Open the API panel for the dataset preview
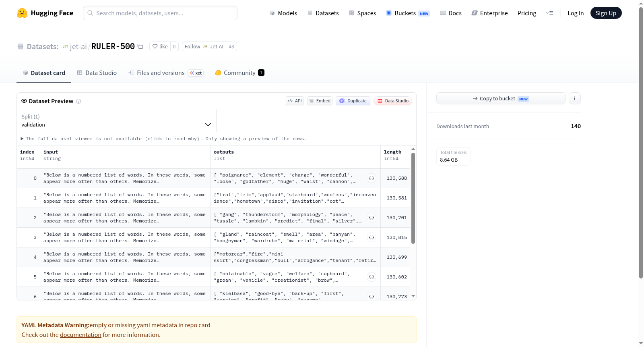 [295, 101]
